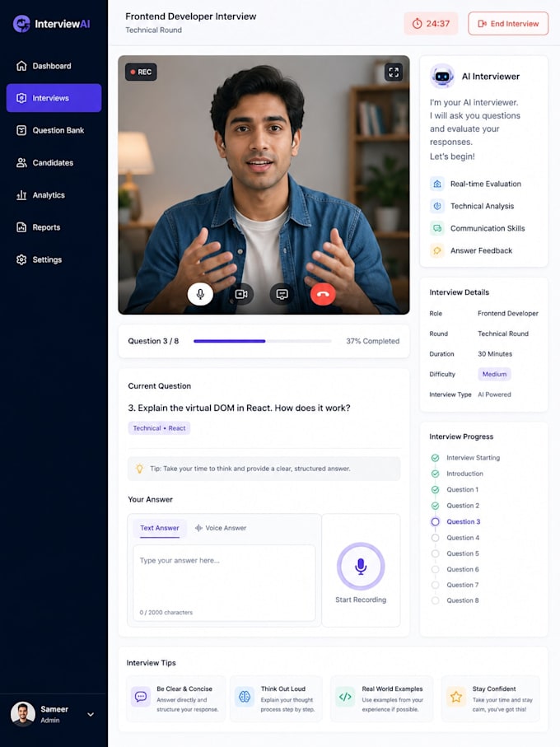The height and width of the screenshot is (747, 560).
Task: Click the AI Powered interview type value
Action: tap(494, 395)
